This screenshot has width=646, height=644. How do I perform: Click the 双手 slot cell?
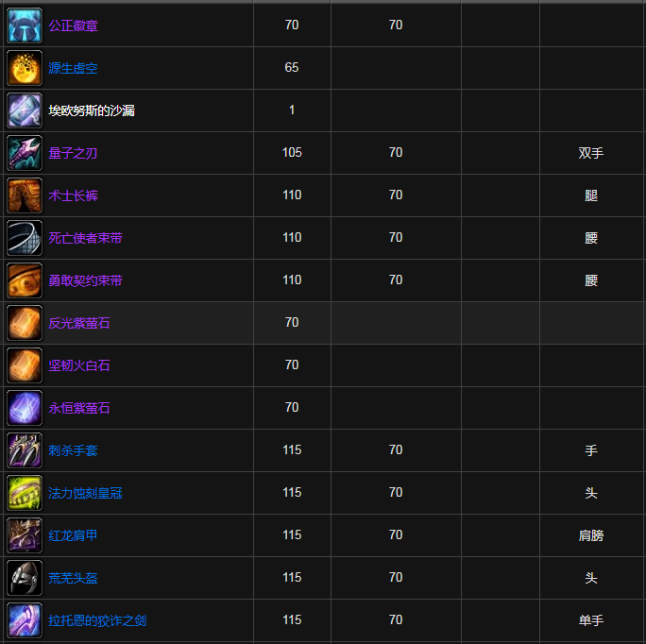pos(591,153)
